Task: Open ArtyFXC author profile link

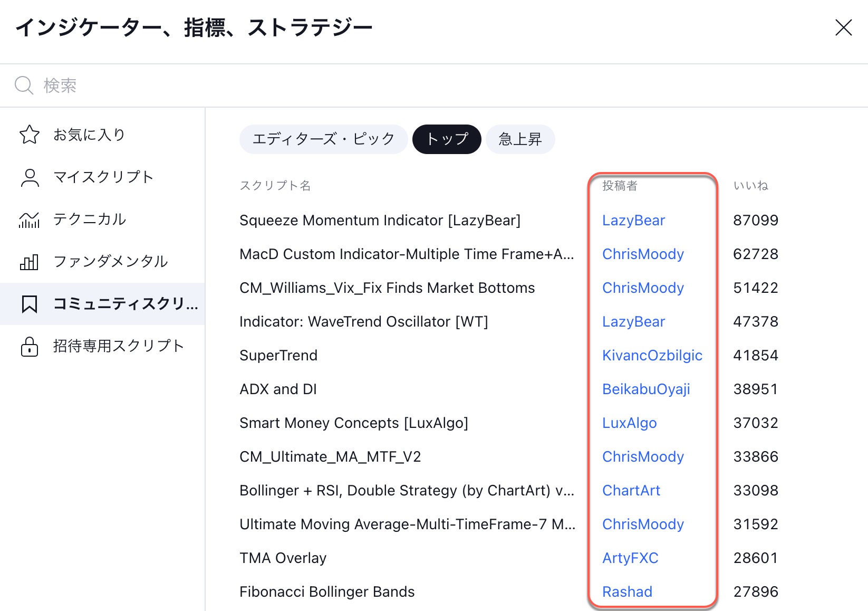Action: (630, 558)
